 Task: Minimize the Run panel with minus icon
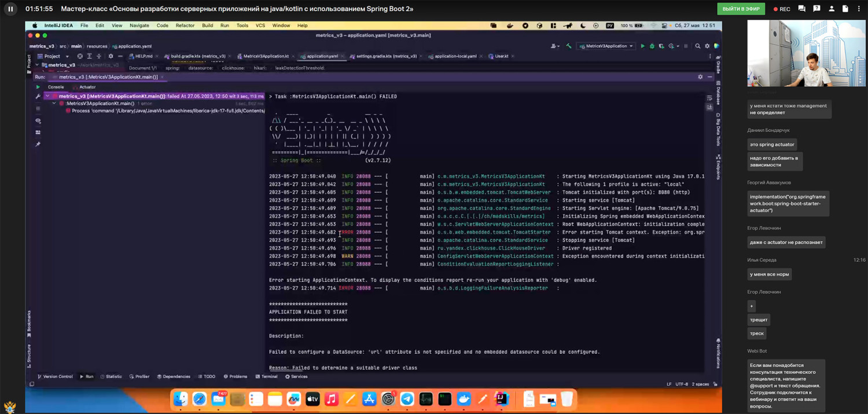tap(710, 76)
